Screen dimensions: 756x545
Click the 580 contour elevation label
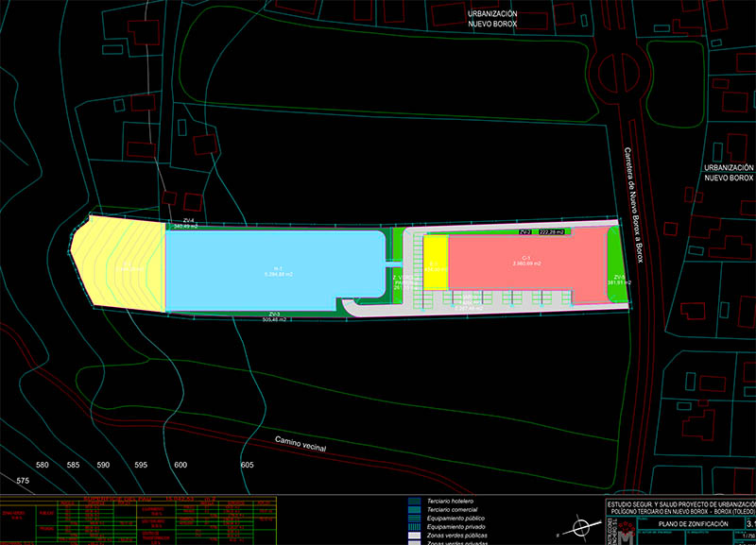pos(43,465)
